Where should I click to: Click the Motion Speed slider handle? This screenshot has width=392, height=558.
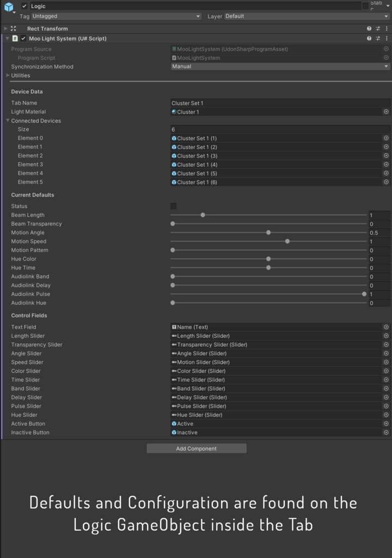[x=287, y=241]
